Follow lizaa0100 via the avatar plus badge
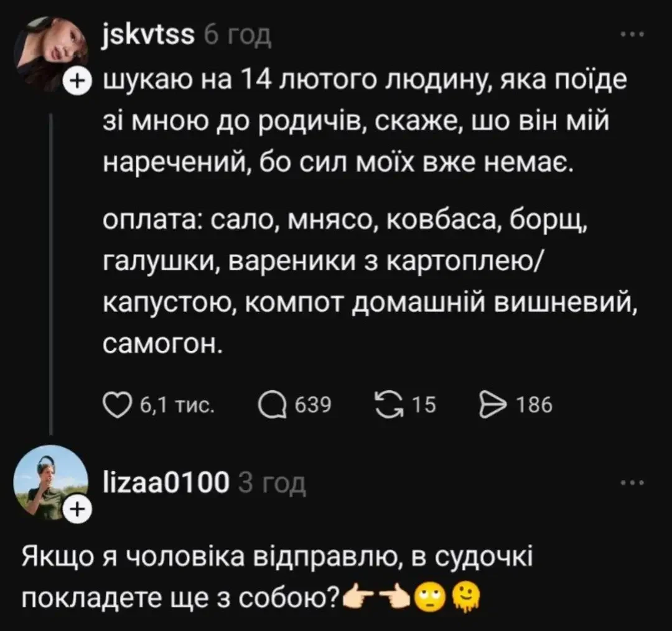Viewport: 672px width, 631px height. pyautogui.click(x=77, y=510)
